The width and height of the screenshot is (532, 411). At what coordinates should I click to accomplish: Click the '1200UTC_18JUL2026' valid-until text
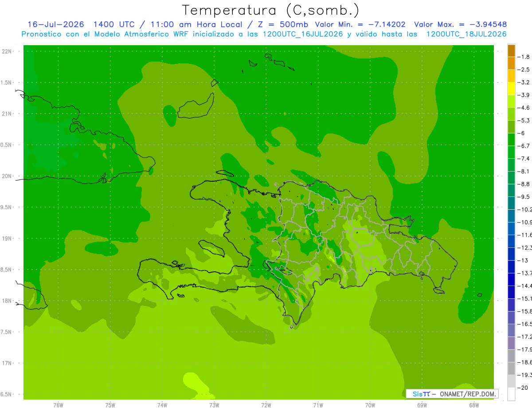pos(467,34)
